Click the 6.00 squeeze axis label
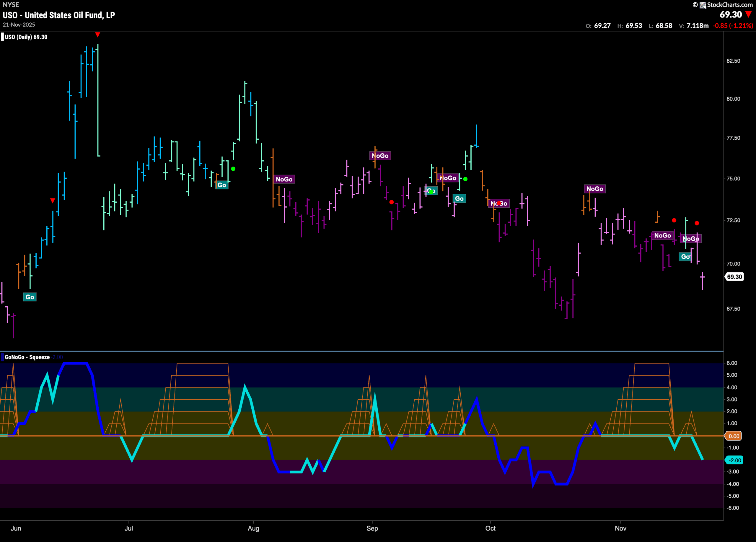Viewport: 756px width, 542px height. coord(732,363)
